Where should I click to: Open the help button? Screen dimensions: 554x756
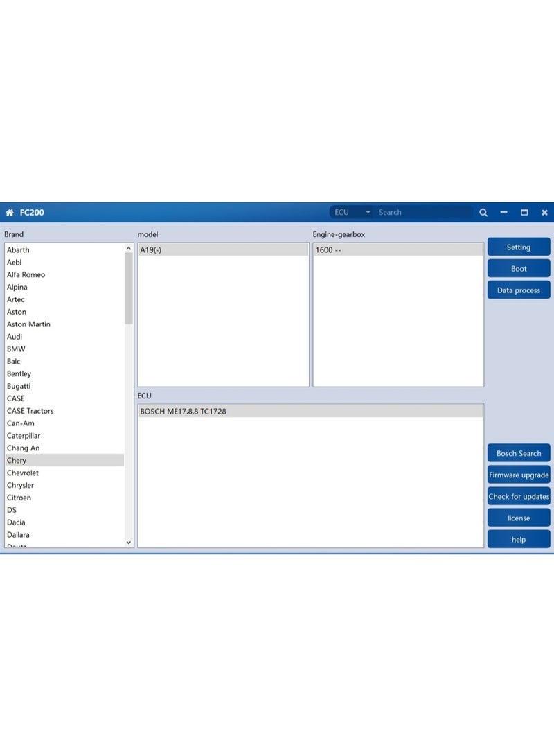click(519, 540)
